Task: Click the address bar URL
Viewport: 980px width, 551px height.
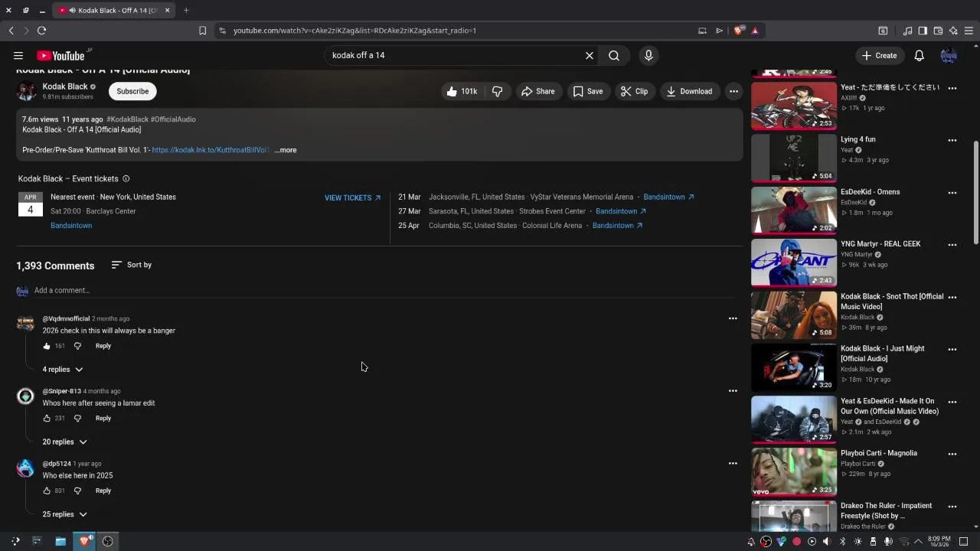Action: click(x=354, y=31)
